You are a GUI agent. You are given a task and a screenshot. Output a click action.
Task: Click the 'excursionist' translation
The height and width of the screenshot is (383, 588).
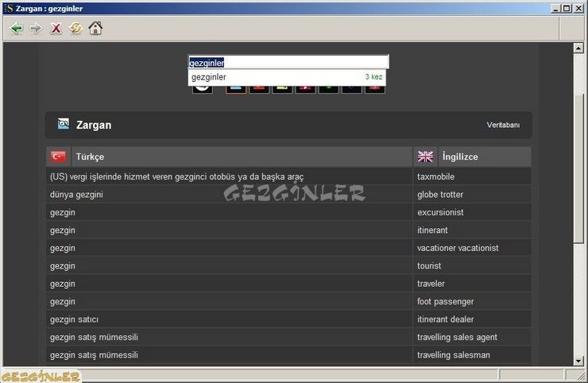441,212
